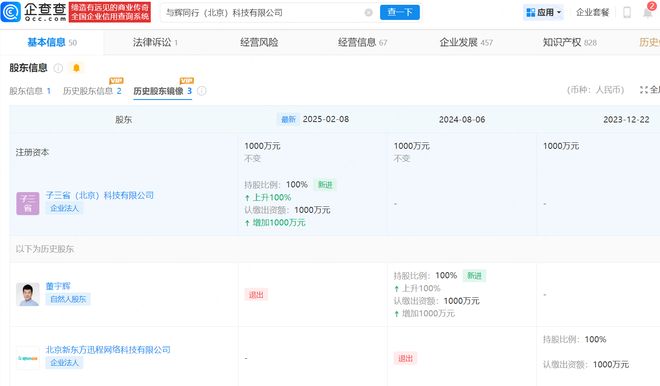The height and width of the screenshot is (386, 660).
Task: Switch to 法律诉讼 tab
Action: (155, 43)
